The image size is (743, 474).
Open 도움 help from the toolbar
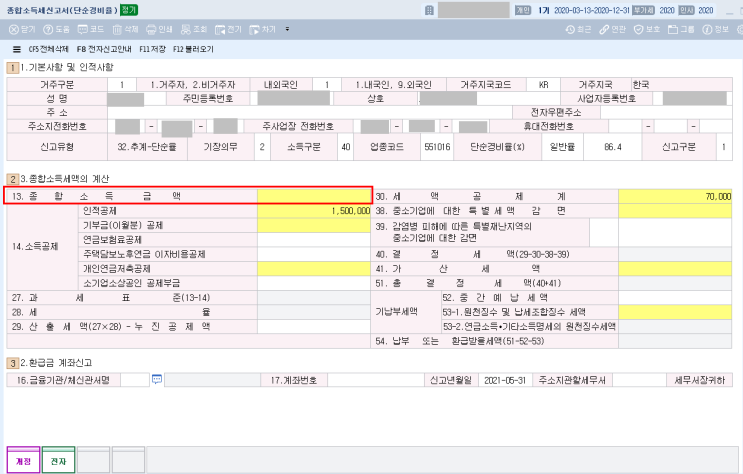[x=56, y=29]
